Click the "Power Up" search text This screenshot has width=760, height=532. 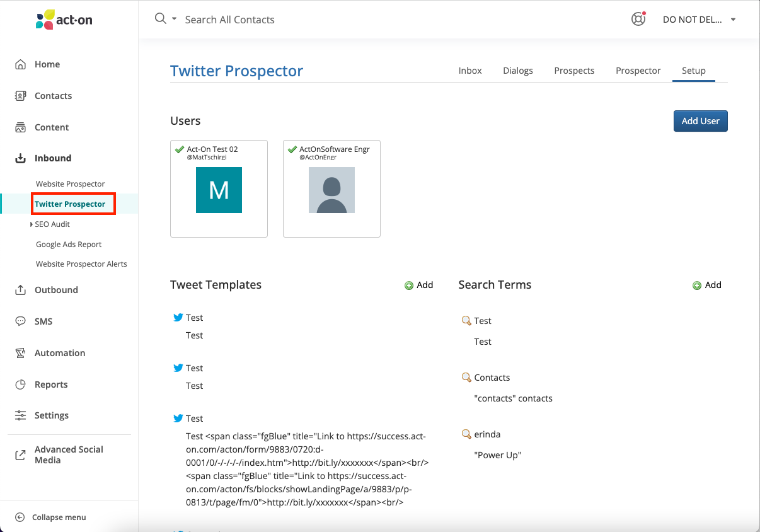pyautogui.click(x=498, y=455)
